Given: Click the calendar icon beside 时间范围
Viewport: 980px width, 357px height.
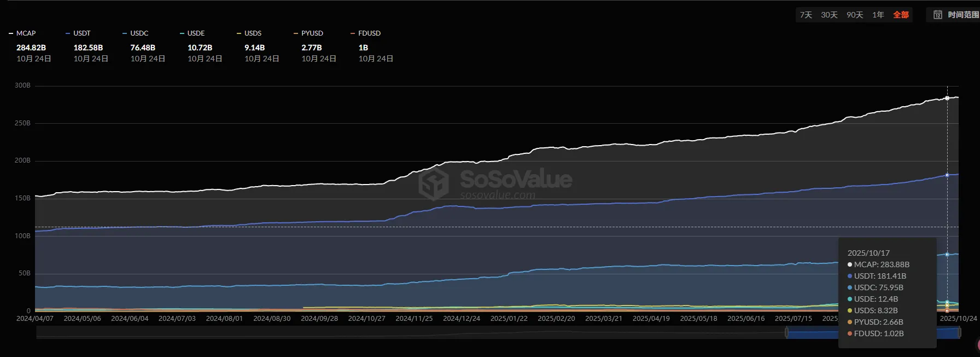Looking at the screenshot, I should (x=938, y=15).
